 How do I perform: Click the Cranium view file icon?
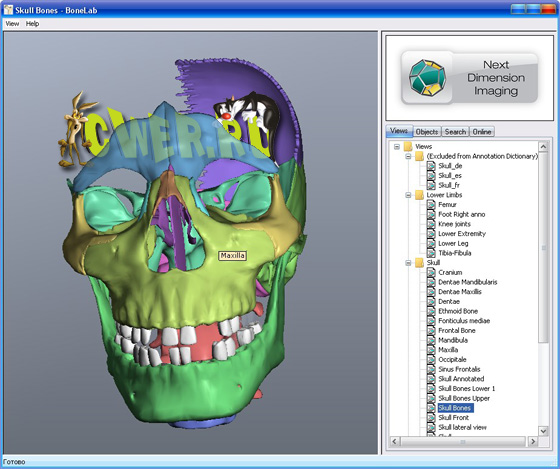pos(431,273)
